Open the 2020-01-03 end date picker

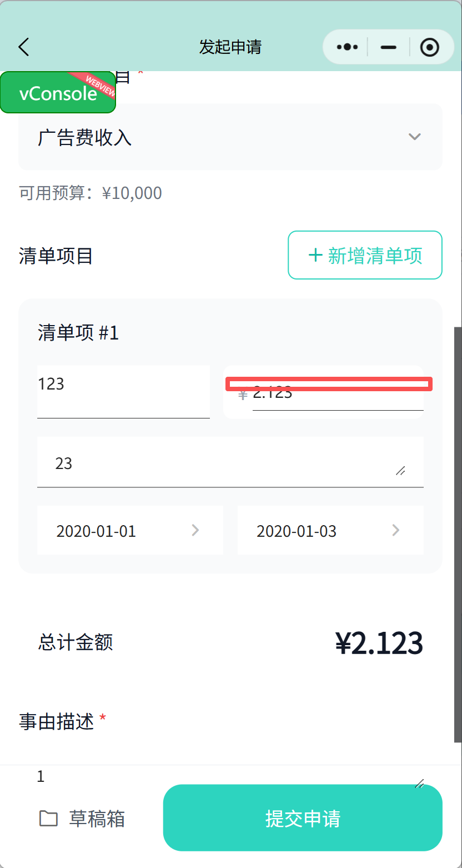click(x=330, y=530)
